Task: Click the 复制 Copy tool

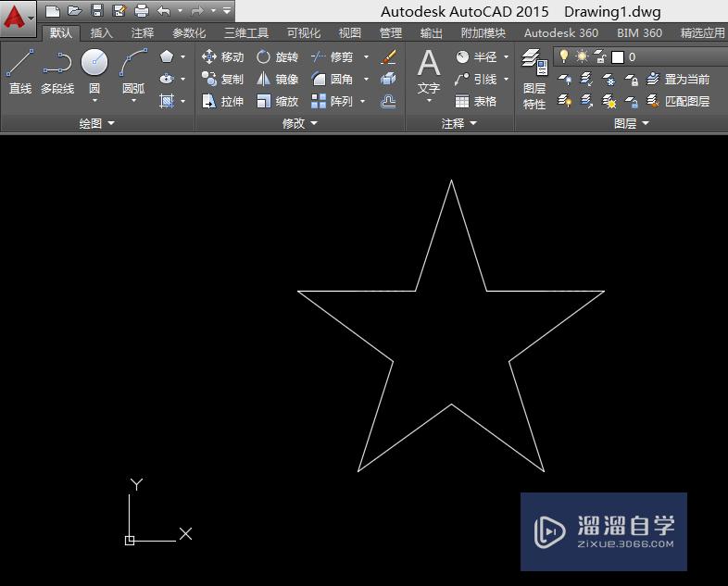Action: point(223,79)
